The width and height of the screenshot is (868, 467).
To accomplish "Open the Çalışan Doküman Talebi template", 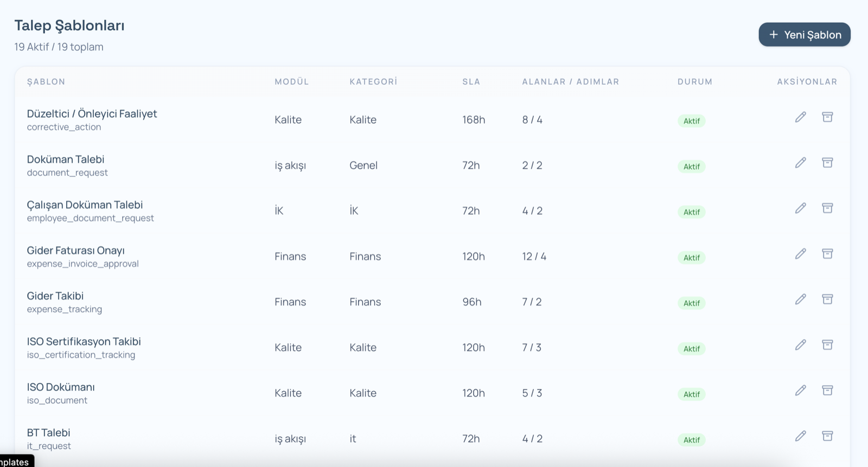I will pyautogui.click(x=85, y=204).
